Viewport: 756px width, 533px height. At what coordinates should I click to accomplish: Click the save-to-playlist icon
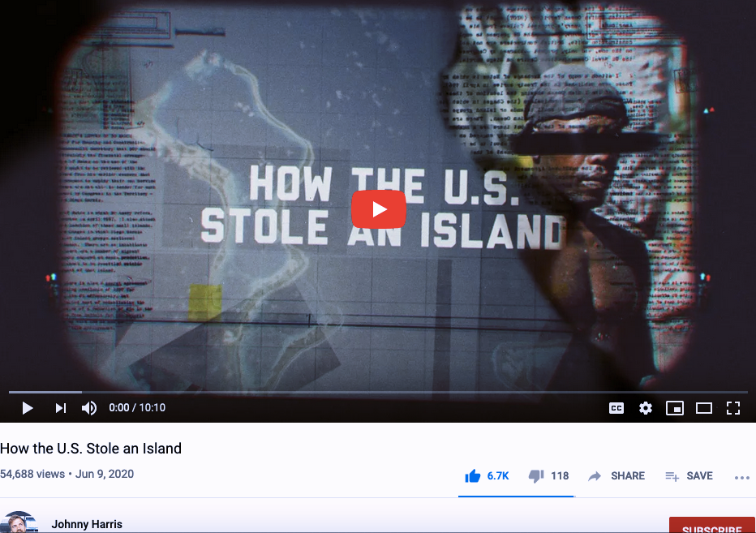pos(672,476)
